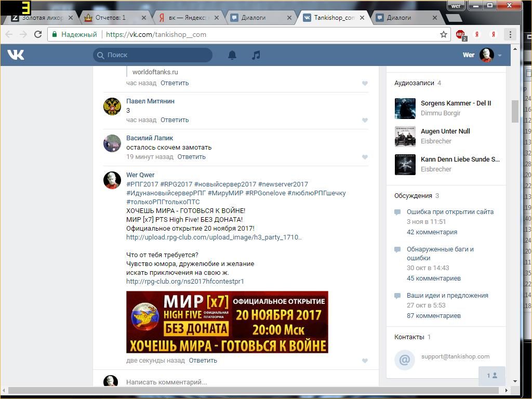
Task: Click the #newserver2017 hashtag
Action: 283,184
